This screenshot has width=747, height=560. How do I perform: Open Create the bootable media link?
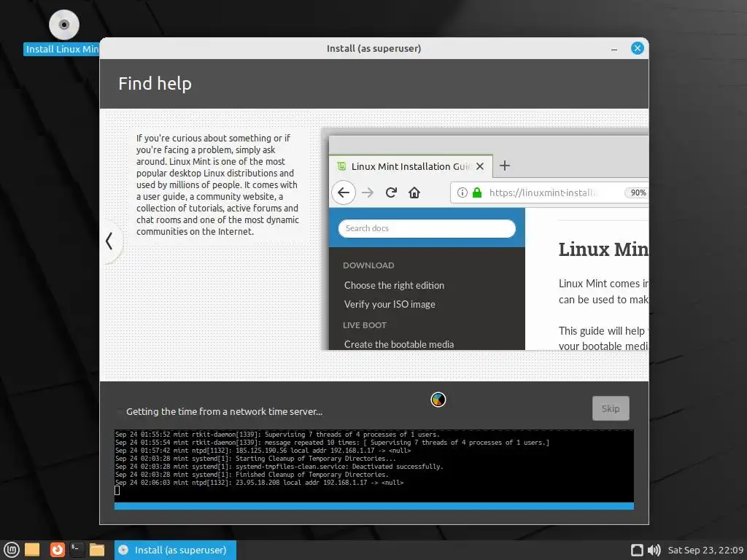pos(399,344)
